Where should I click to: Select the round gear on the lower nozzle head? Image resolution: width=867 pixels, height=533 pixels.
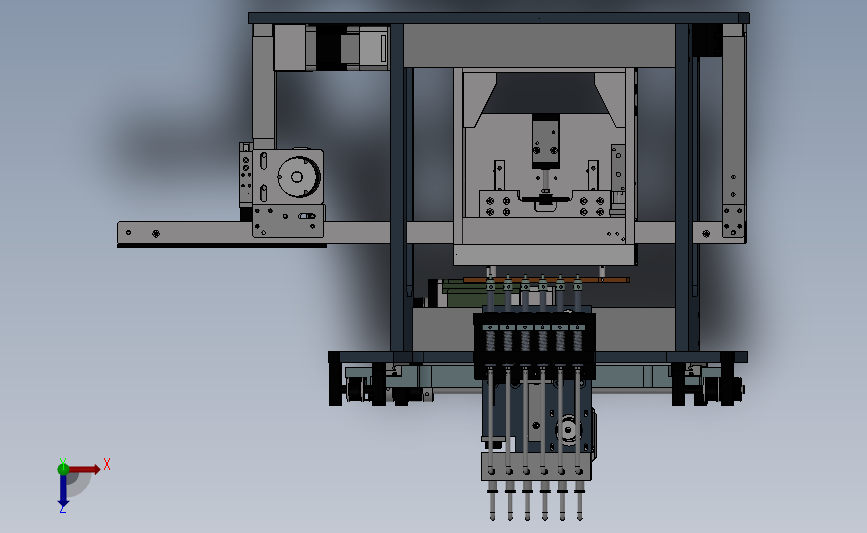(569, 430)
